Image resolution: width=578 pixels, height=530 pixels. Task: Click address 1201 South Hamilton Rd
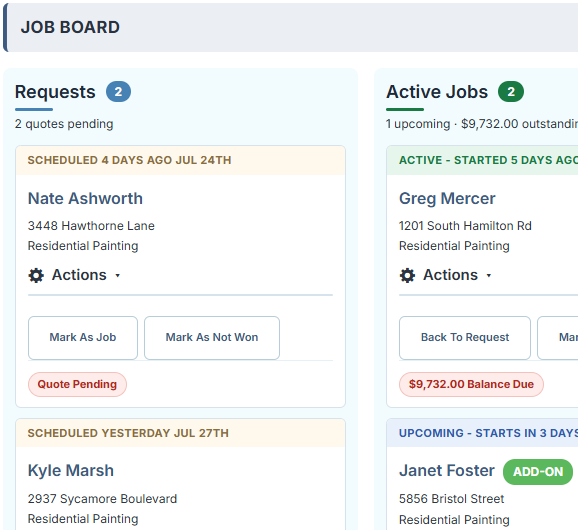[x=465, y=226]
